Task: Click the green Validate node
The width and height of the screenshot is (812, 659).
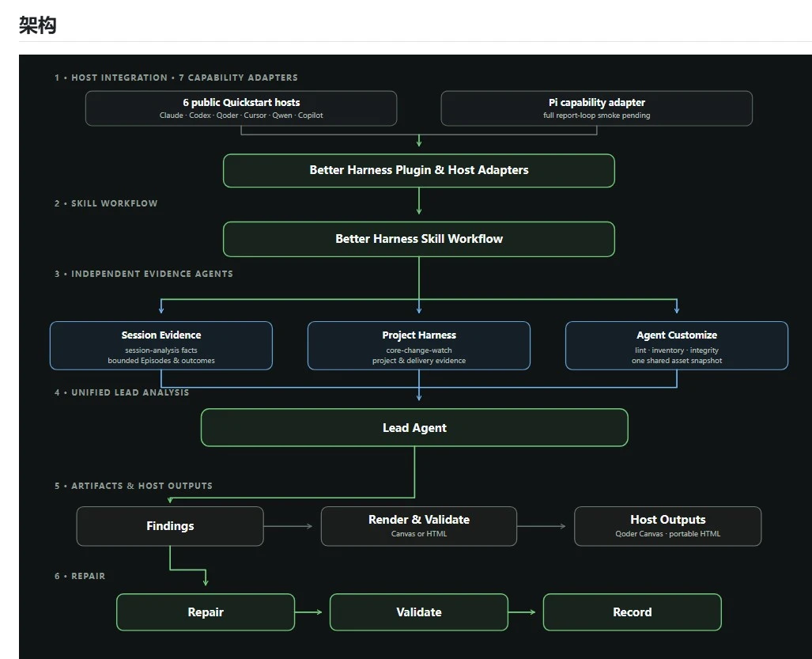Action: pos(419,612)
